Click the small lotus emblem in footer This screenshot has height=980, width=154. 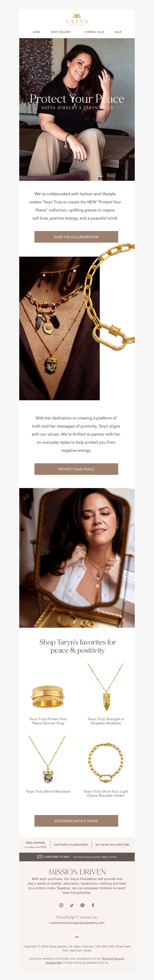tap(77, 937)
